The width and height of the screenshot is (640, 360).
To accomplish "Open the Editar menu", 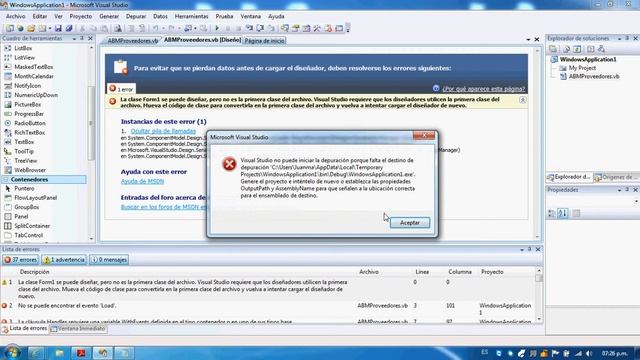I will point(40,16).
